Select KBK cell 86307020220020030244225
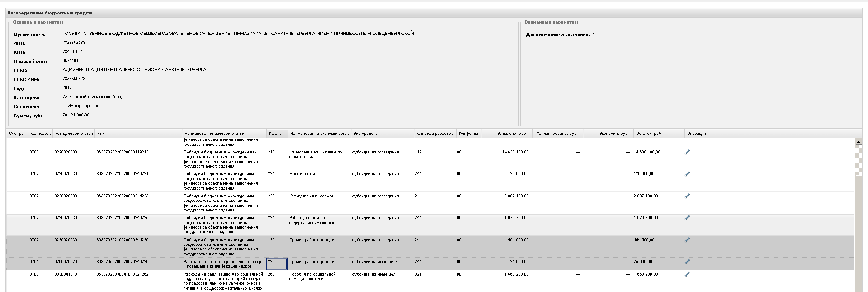 click(x=123, y=218)
